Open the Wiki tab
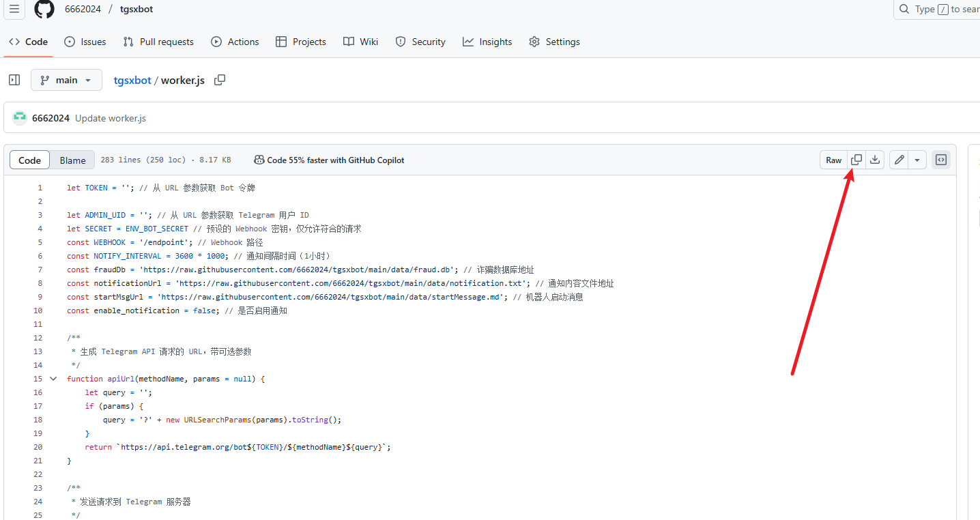This screenshot has height=520, width=980. (x=361, y=42)
